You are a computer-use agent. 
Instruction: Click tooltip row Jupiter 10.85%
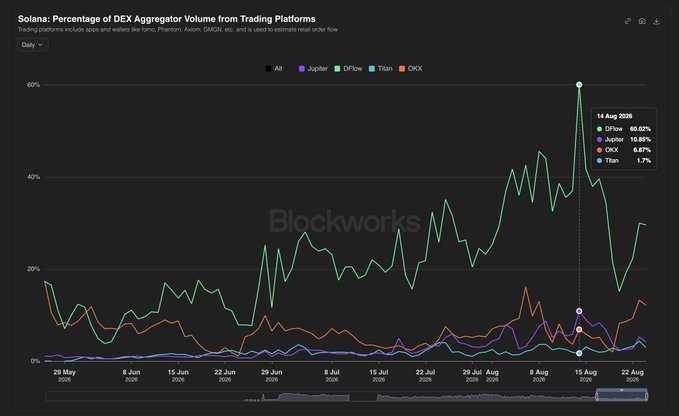pyautogui.click(x=624, y=139)
